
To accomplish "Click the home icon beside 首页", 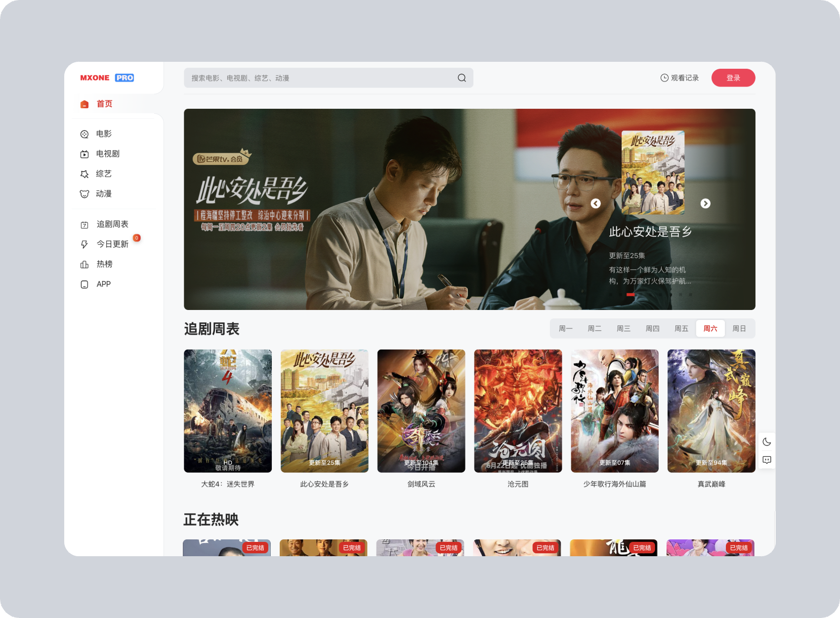I will 84,104.
